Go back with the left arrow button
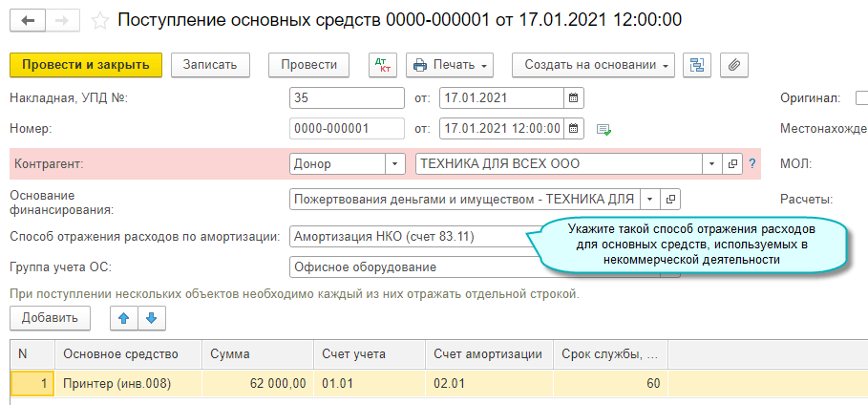This screenshot has height=405, width=868. 28,20
